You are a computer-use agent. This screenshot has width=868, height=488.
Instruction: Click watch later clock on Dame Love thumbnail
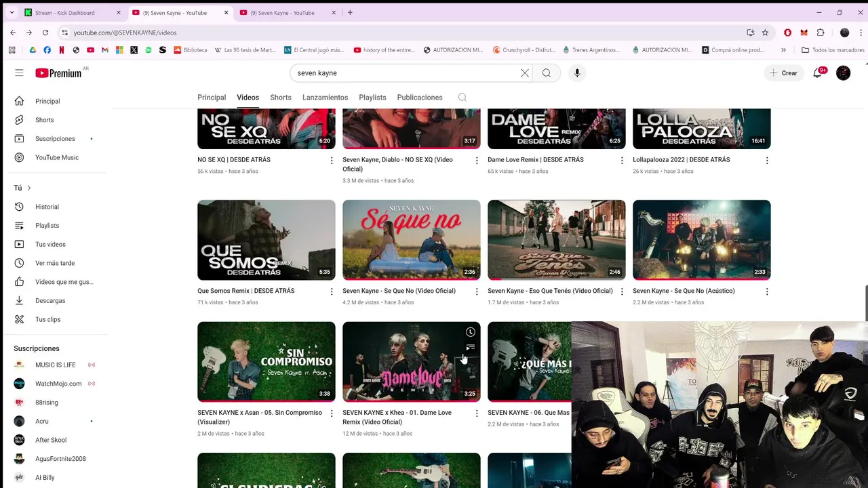click(470, 332)
